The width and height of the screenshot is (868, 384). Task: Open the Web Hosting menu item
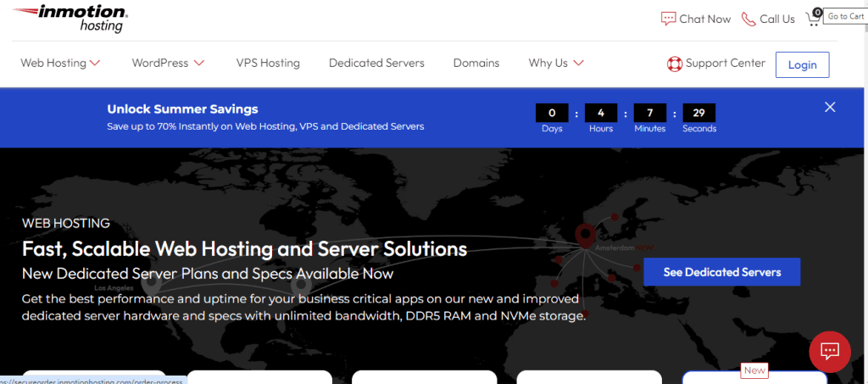point(53,63)
